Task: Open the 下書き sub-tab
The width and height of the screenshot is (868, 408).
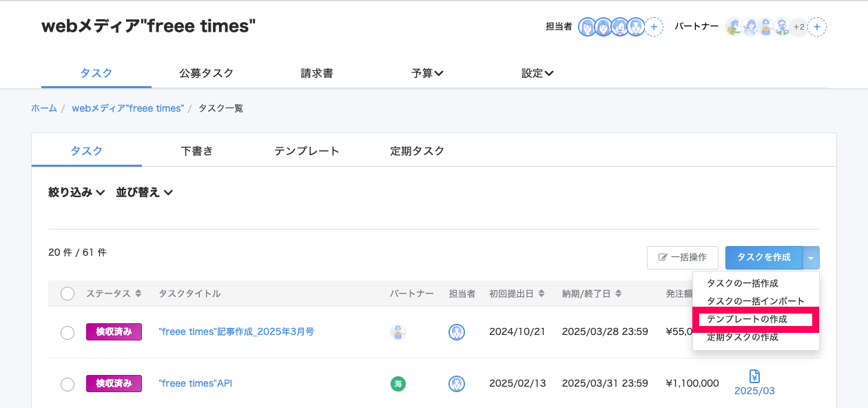Action: click(x=197, y=151)
